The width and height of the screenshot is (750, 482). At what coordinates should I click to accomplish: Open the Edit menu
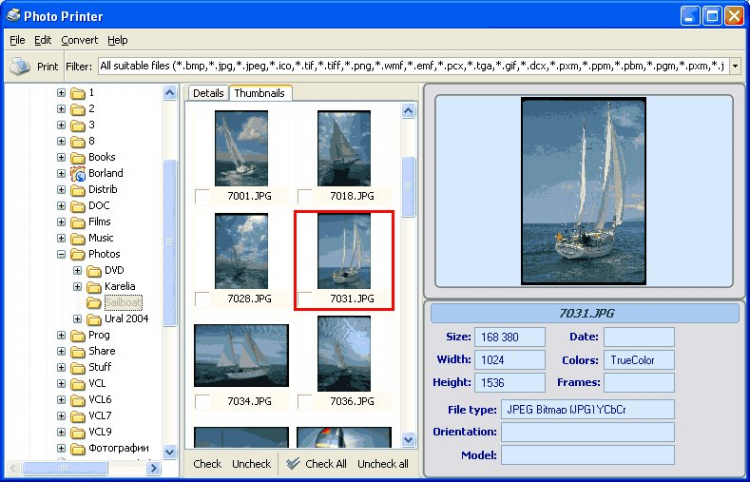[x=43, y=40]
